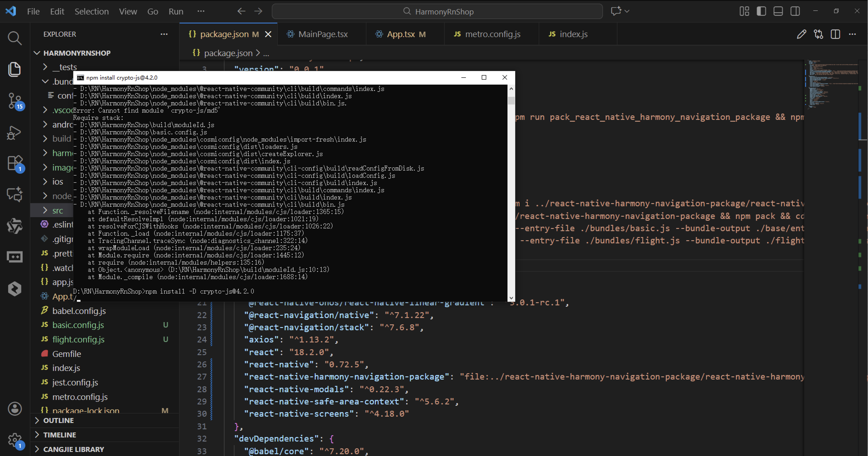Go back with the left arrow

[x=241, y=11]
